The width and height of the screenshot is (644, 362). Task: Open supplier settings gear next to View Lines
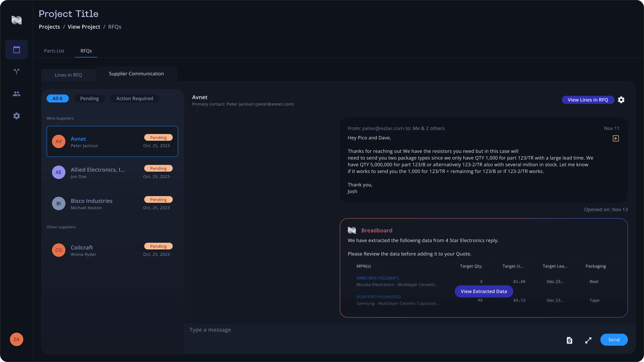[621, 100]
